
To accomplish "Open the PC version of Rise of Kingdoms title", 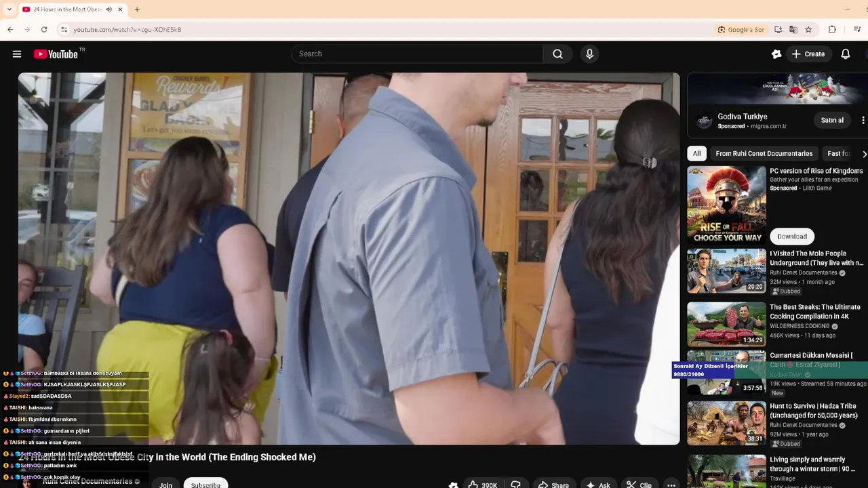I will 816,171.
